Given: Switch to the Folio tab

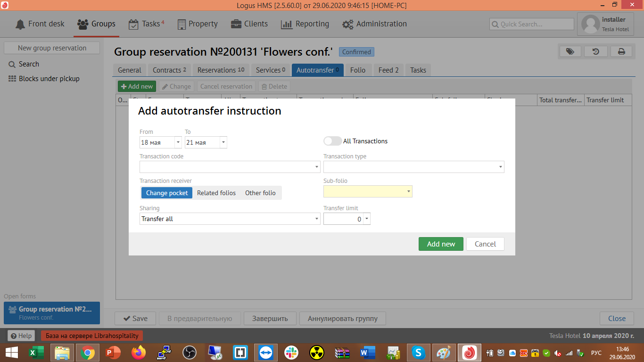Looking at the screenshot, I should 358,70.
